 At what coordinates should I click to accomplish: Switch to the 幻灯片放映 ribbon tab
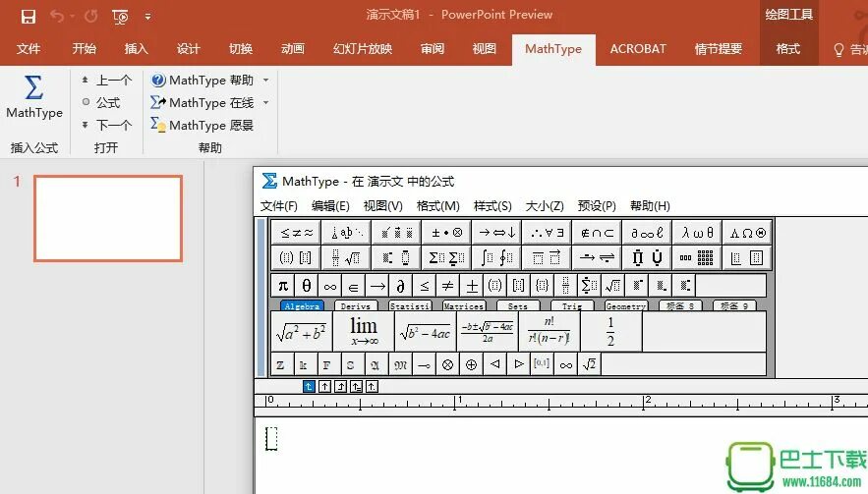point(363,49)
